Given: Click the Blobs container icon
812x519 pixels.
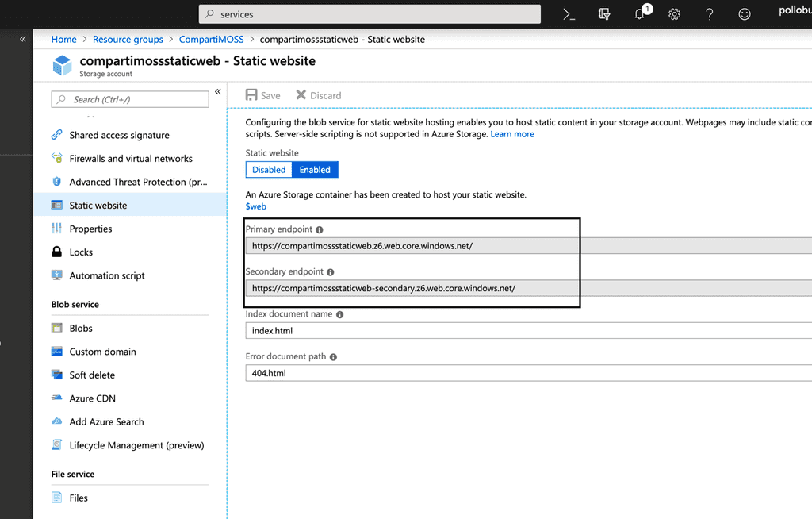Looking at the screenshot, I should [x=57, y=328].
